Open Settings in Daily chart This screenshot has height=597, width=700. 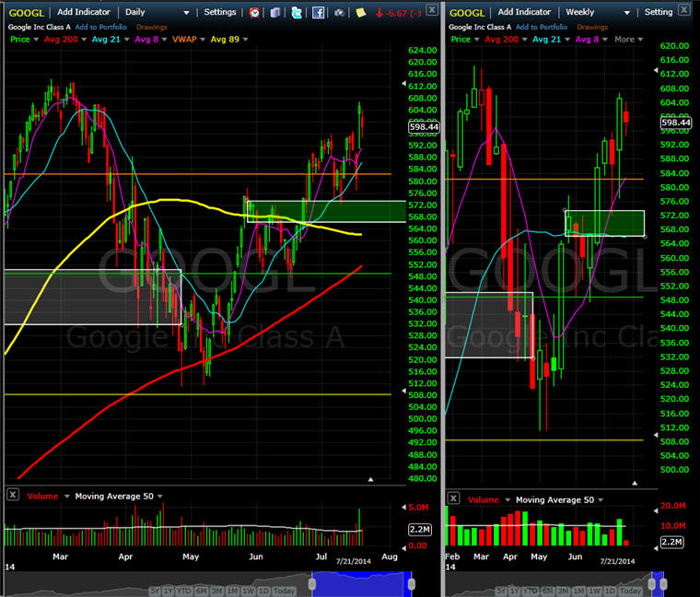219,12
